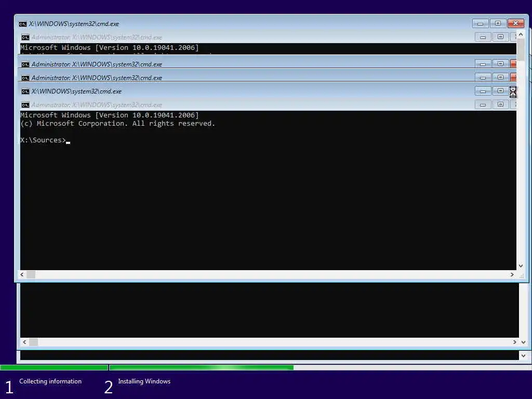Screen dimensions: 532x399
Task: Click the "Collecting information" step label
Action: 50,381
